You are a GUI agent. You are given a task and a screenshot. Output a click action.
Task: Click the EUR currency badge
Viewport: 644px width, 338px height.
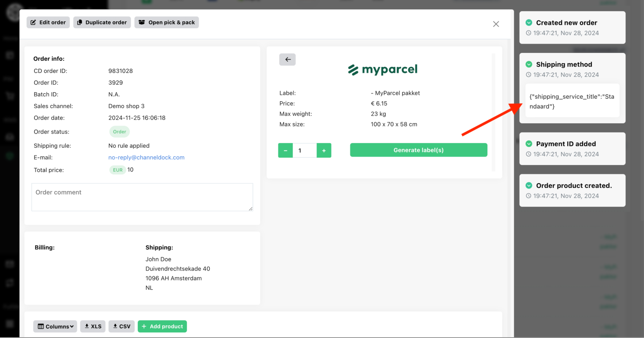click(118, 170)
